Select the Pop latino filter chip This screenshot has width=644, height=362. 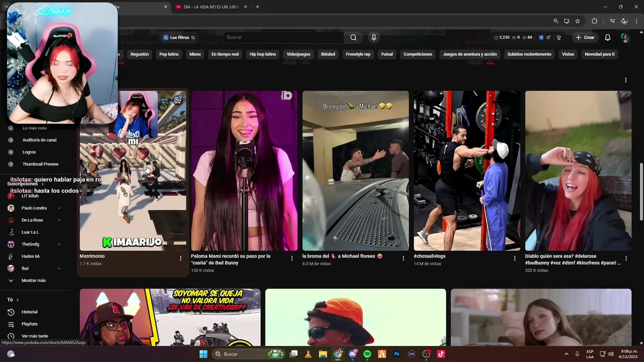pos(169,54)
